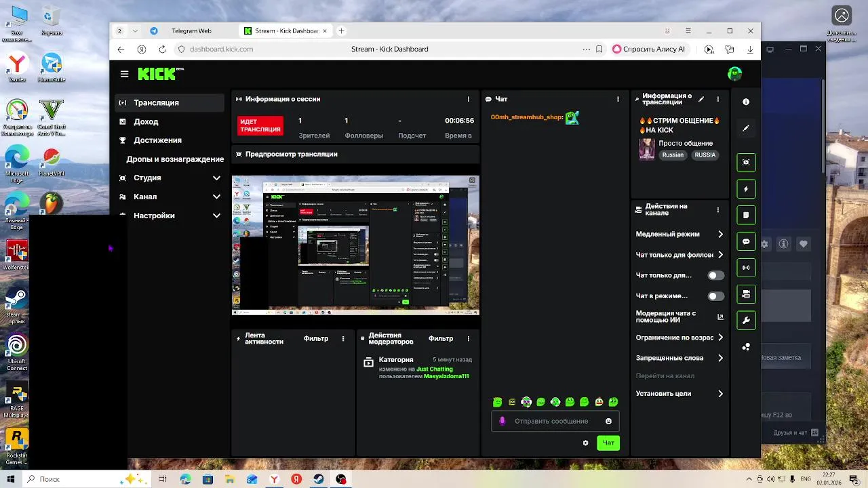This screenshot has height=488, width=868.
Task: Click the Just Chatting category link
Action: [435, 369]
